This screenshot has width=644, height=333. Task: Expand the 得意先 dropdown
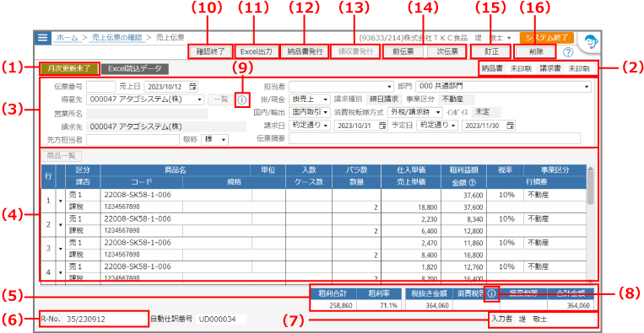click(199, 99)
